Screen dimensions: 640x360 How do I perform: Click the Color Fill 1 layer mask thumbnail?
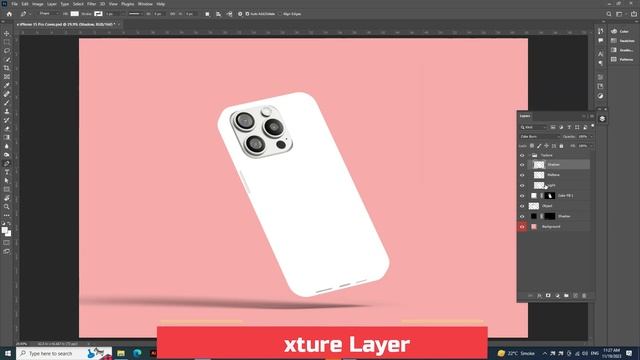click(549, 196)
